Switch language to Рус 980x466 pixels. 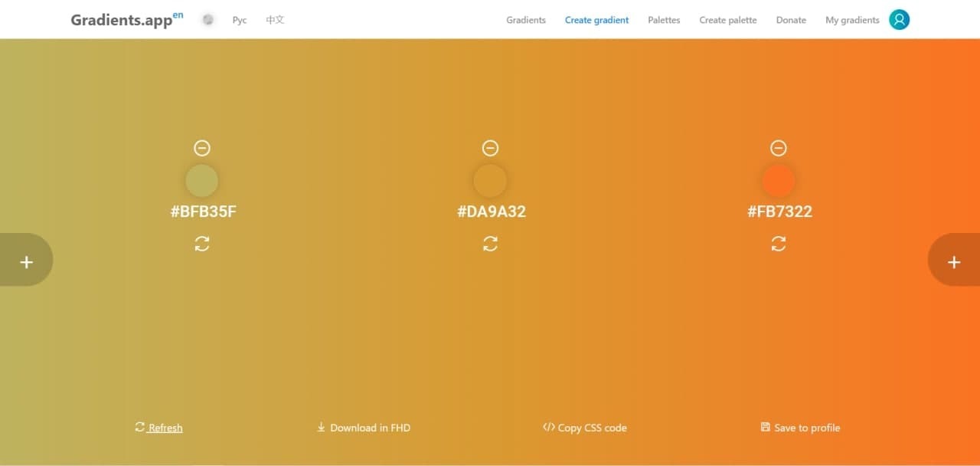[240, 20]
